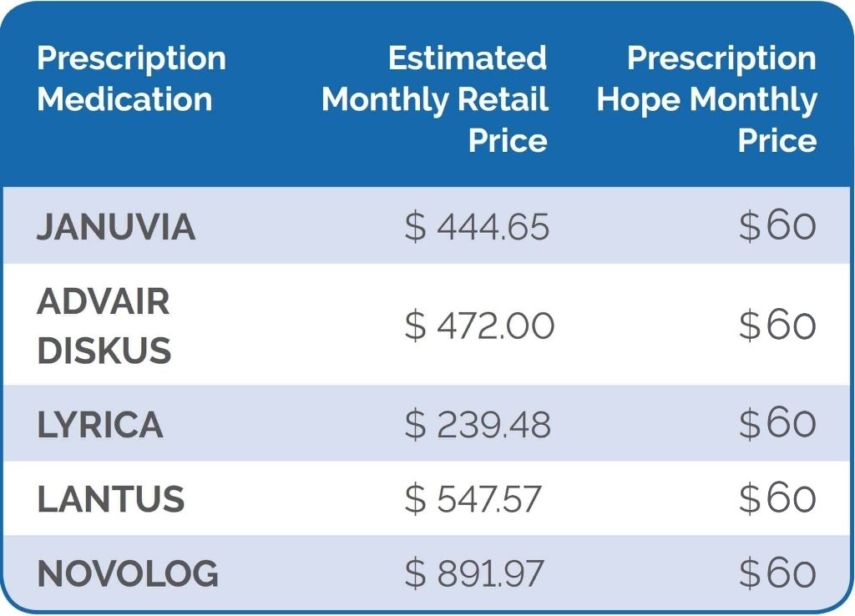This screenshot has height=616, width=855.
Task: Click the $472.00 retail price
Action: (x=479, y=326)
